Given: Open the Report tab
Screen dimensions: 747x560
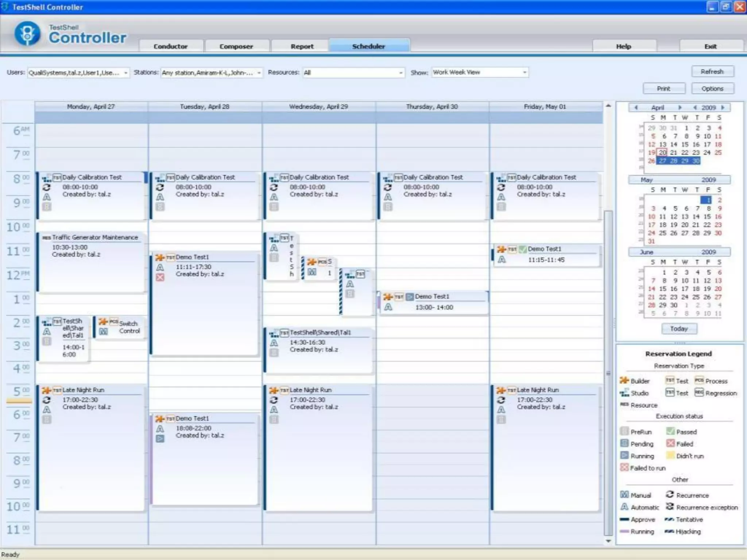Looking at the screenshot, I should coord(302,46).
